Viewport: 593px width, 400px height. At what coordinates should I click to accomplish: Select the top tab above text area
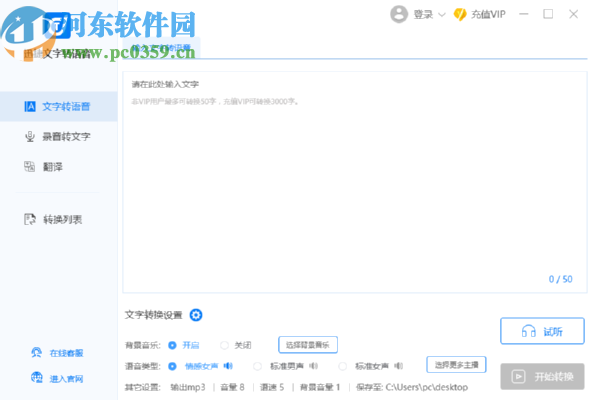tap(161, 48)
